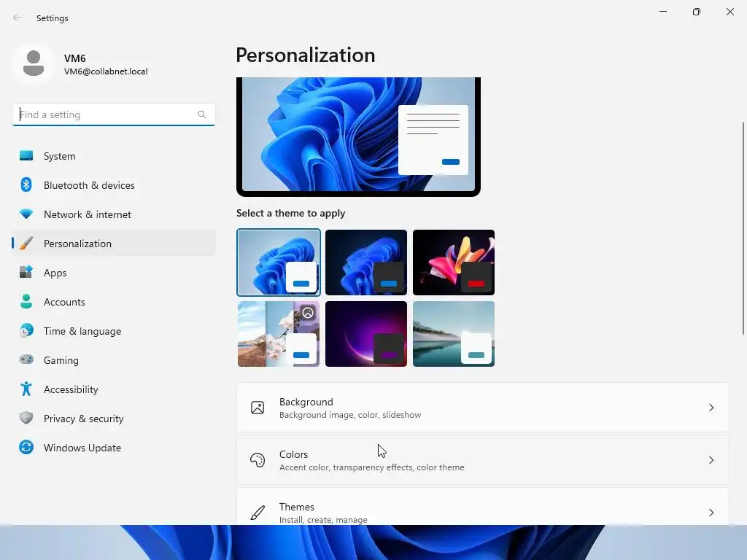The image size is (747, 560).
Task: Apply the purple Captured Motion theme
Action: [x=366, y=334]
